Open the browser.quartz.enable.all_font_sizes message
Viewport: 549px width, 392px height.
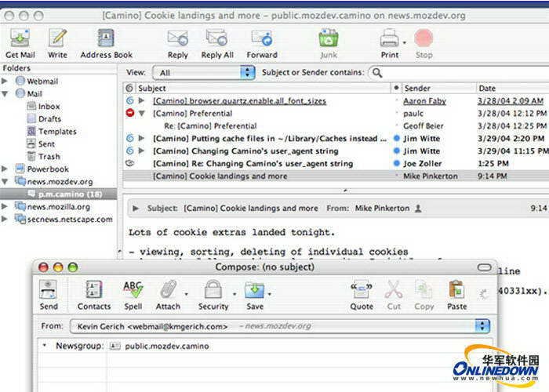tap(239, 101)
